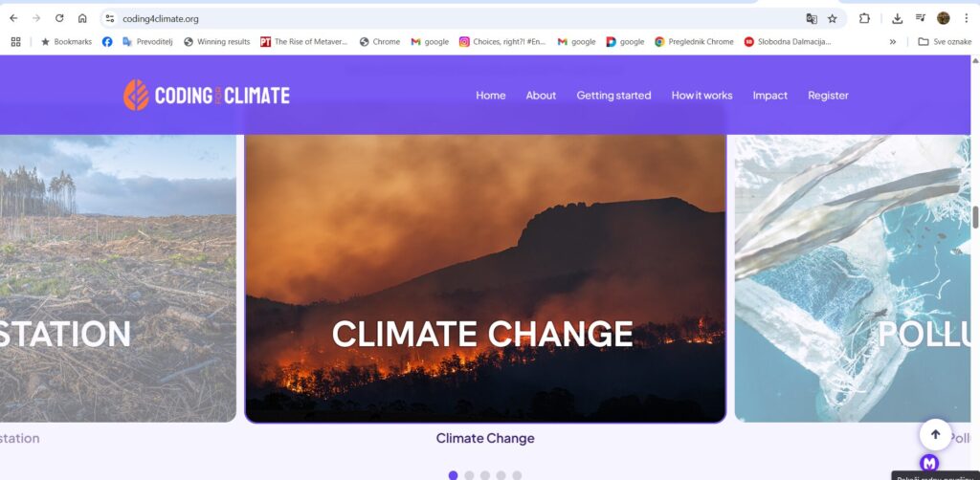980x480 pixels.
Task: Click the Coding for Climate logo
Action: tap(207, 95)
